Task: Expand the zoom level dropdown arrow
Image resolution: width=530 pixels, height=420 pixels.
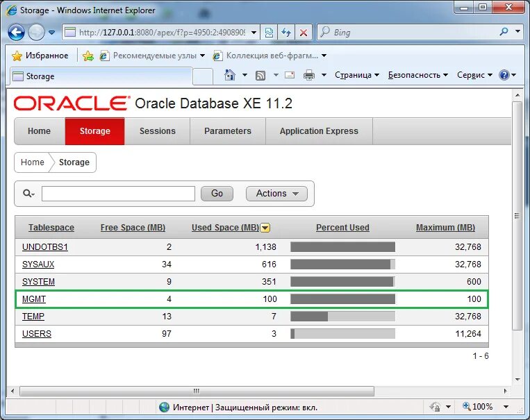Action: click(x=506, y=407)
